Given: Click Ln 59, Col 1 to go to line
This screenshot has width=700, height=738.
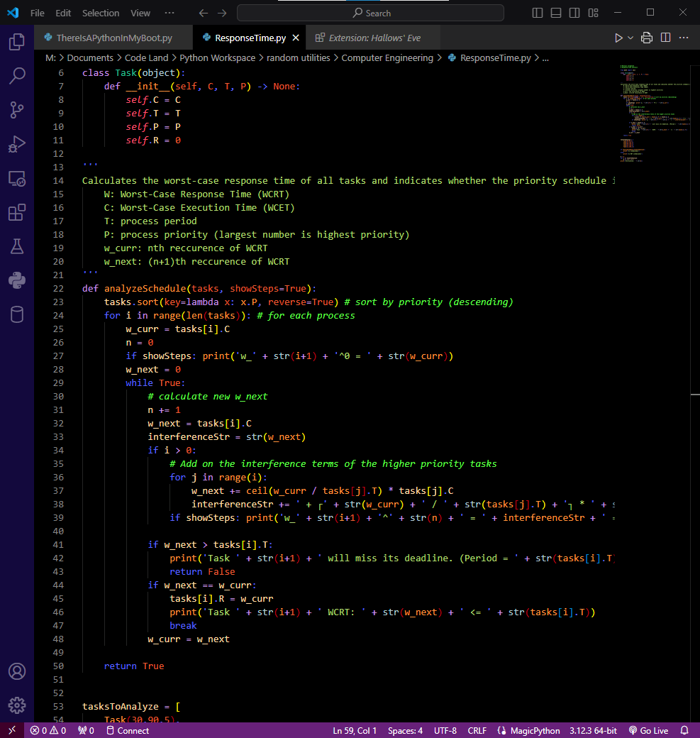Looking at the screenshot, I should click(355, 730).
